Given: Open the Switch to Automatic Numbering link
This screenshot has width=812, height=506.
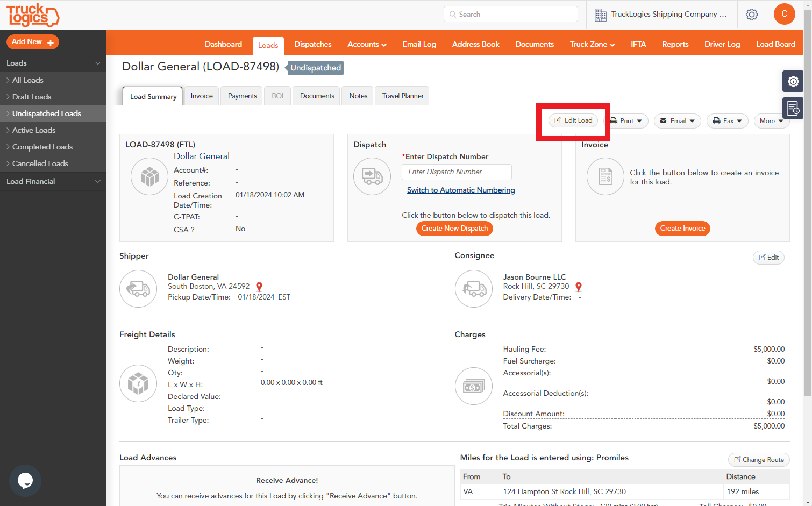Looking at the screenshot, I should tap(460, 190).
